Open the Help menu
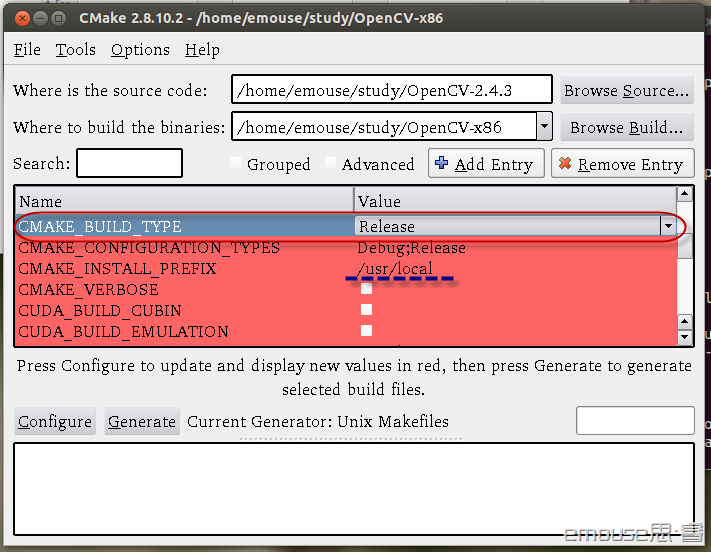The height and width of the screenshot is (552, 711). (202, 50)
